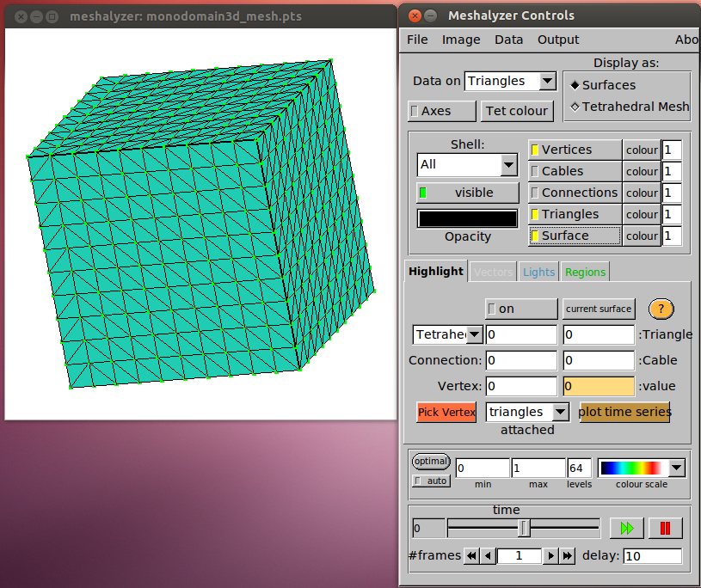Step back one frame

click(489, 556)
